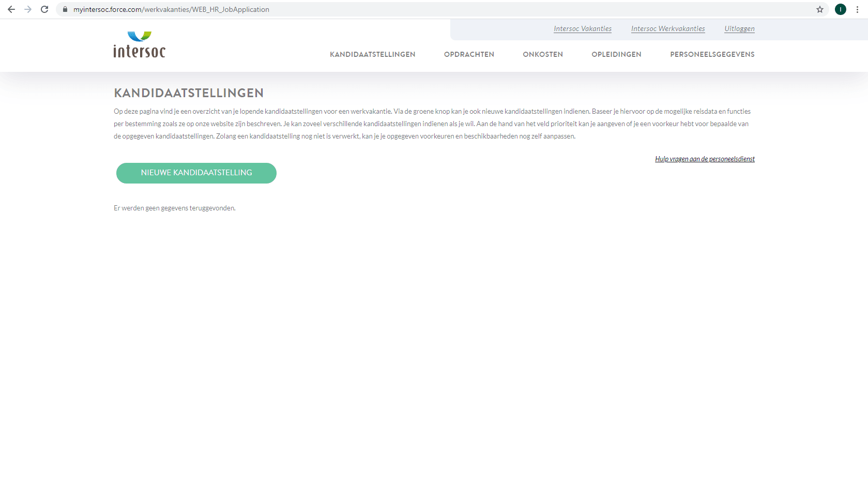This screenshot has width=868, height=503.
Task: Select the Kandidaatstellingen menu item
Action: (373, 54)
